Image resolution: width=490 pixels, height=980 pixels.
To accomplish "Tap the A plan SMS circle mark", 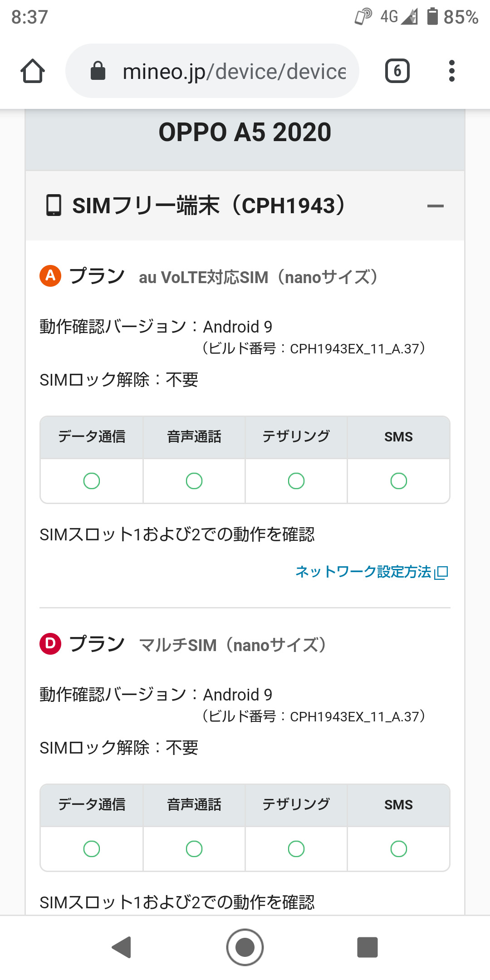I will pos(398,481).
